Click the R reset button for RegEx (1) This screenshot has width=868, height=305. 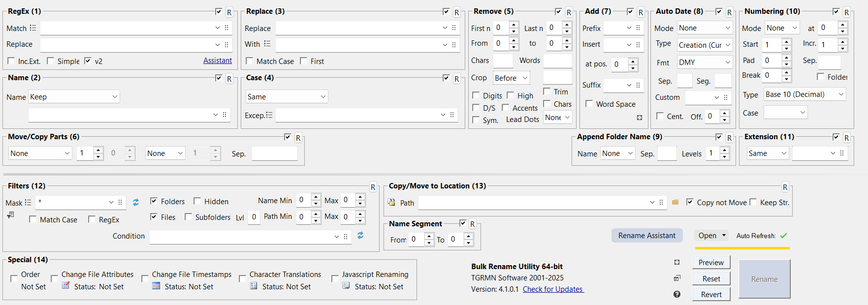point(229,12)
